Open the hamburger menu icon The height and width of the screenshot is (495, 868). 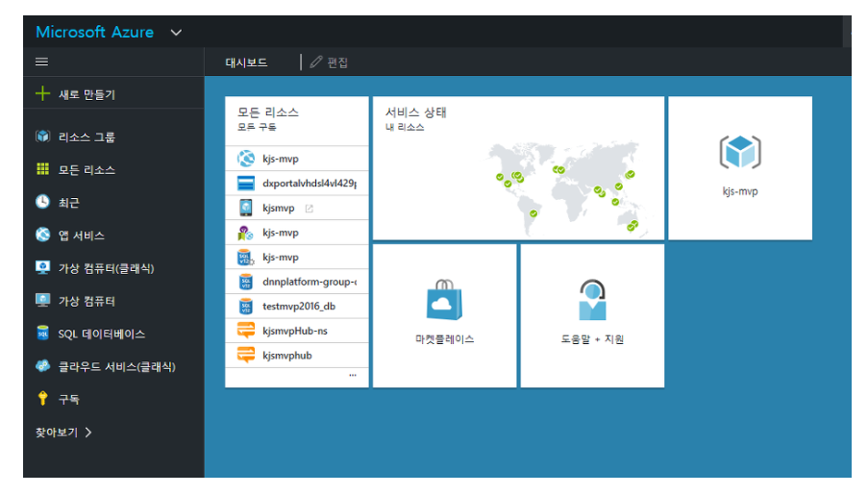tap(41, 62)
